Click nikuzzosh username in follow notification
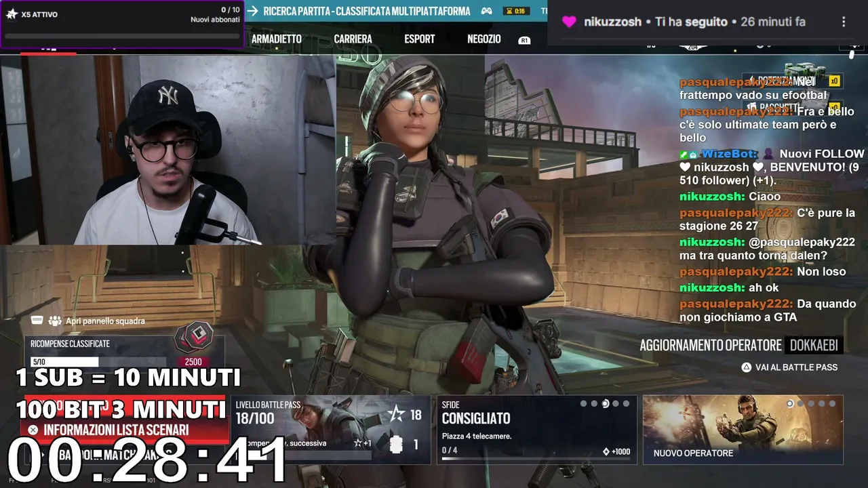868x488 pixels. [612, 22]
